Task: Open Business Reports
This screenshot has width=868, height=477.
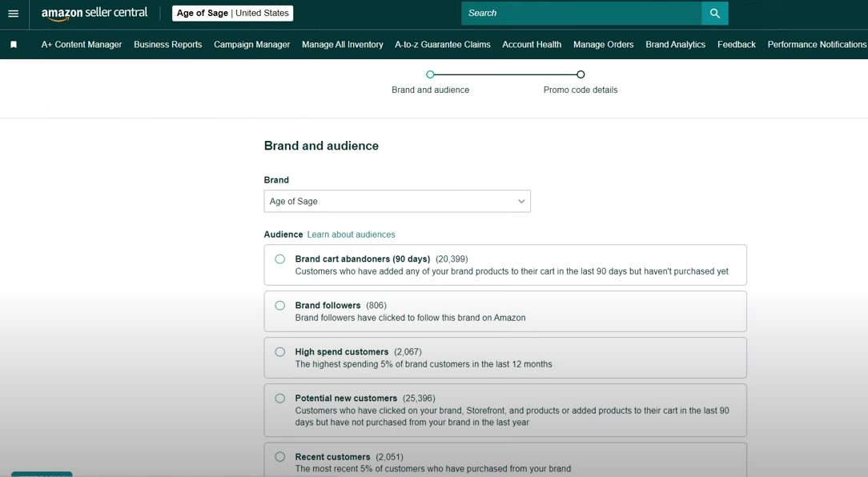Action: pyautogui.click(x=167, y=44)
